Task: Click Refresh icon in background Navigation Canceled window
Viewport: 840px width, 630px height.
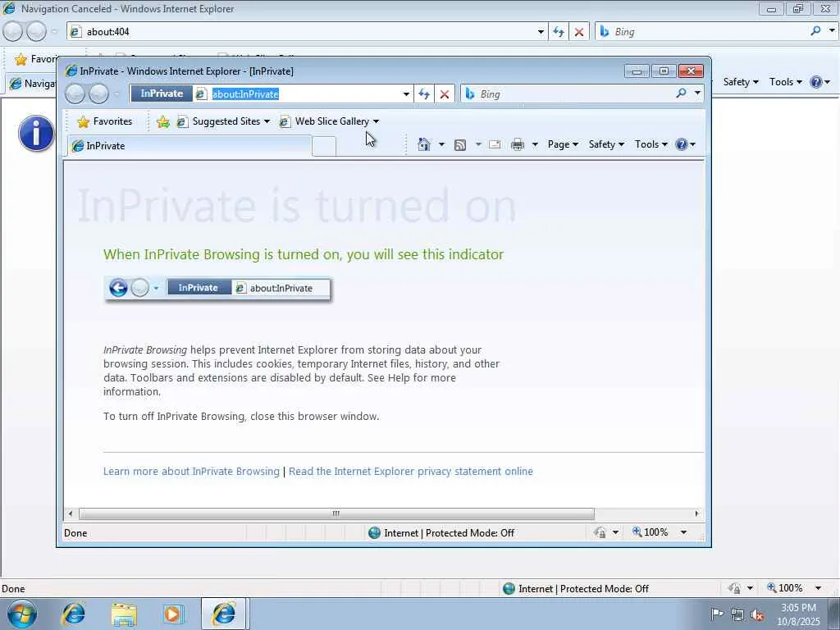Action: click(x=558, y=32)
